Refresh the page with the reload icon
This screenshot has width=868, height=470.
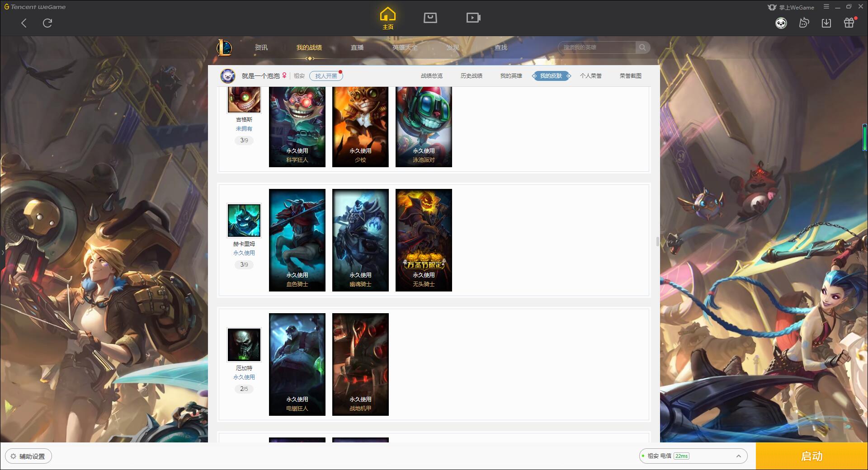47,23
